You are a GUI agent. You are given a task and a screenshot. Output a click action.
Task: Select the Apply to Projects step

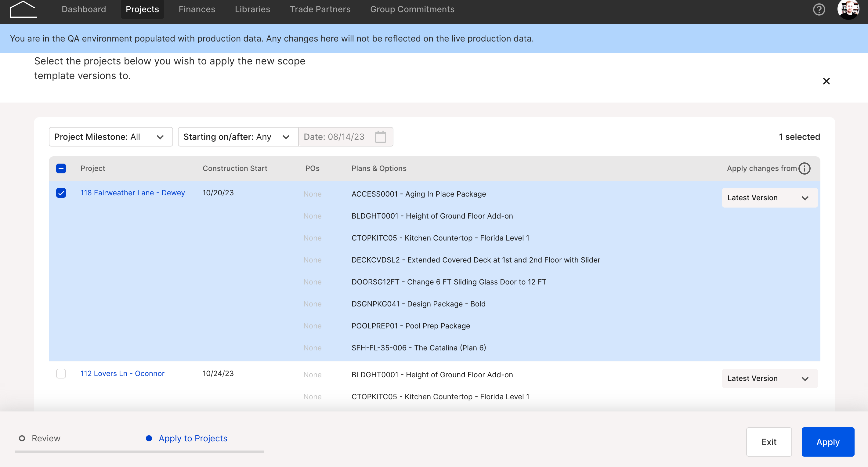(187, 438)
